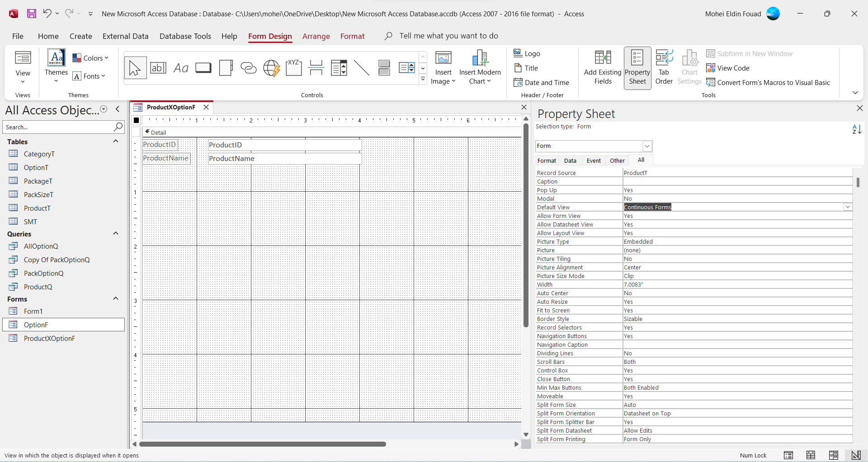Image resolution: width=868 pixels, height=462 pixels.
Task: Switch to Datasheet View in status bar
Action: click(811, 455)
